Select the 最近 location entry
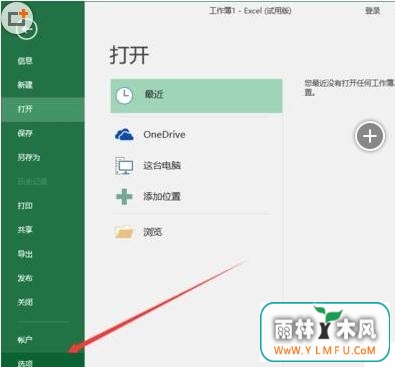 tap(197, 96)
